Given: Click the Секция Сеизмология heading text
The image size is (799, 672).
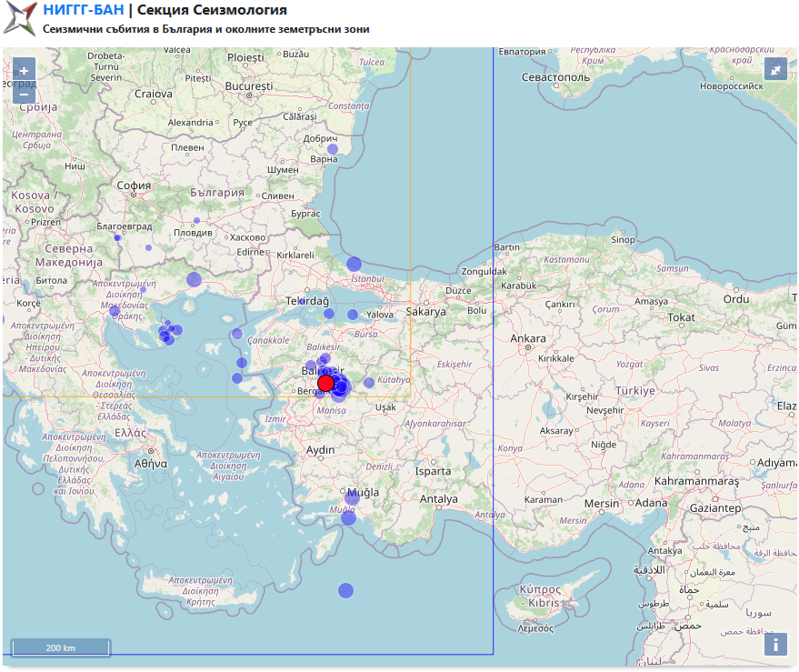Looking at the screenshot, I should pos(211,11).
